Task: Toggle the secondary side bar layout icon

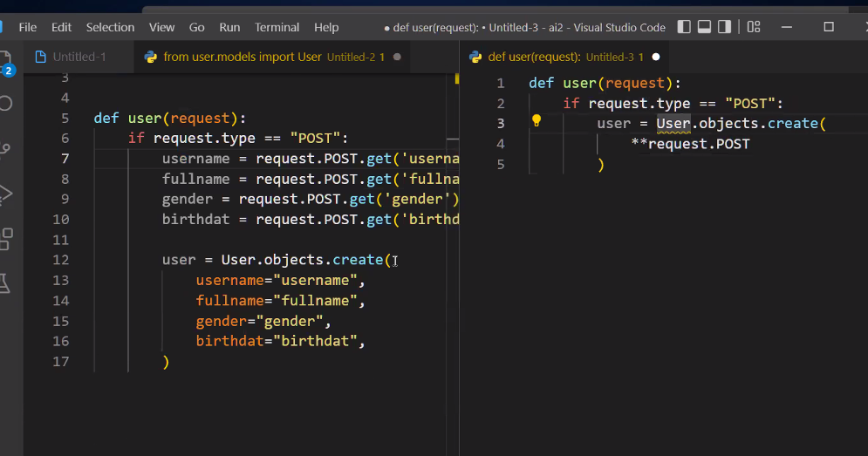Action: tap(724, 26)
